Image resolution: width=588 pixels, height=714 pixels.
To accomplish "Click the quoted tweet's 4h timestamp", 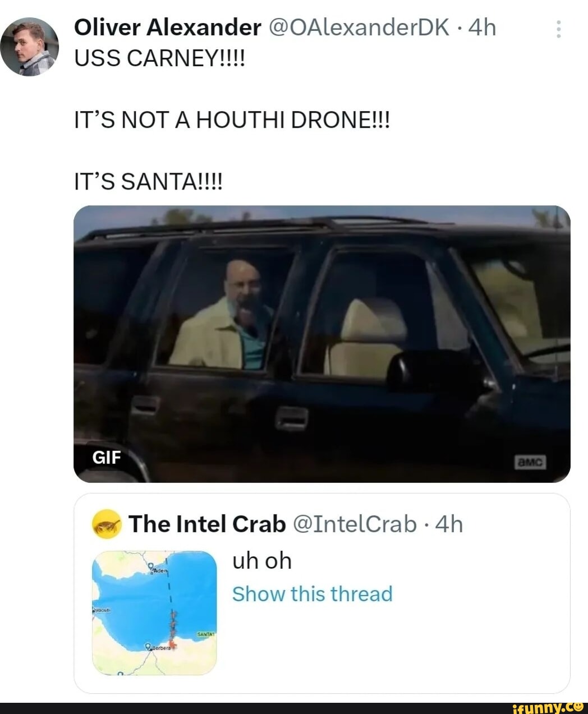I will [x=449, y=524].
